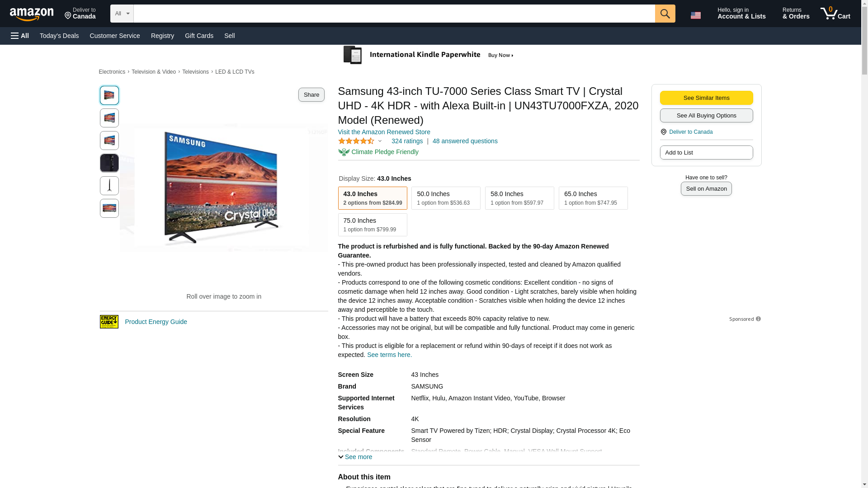The image size is (868, 488).
Task: Open the search category All dropdown
Action: [122, 14]
